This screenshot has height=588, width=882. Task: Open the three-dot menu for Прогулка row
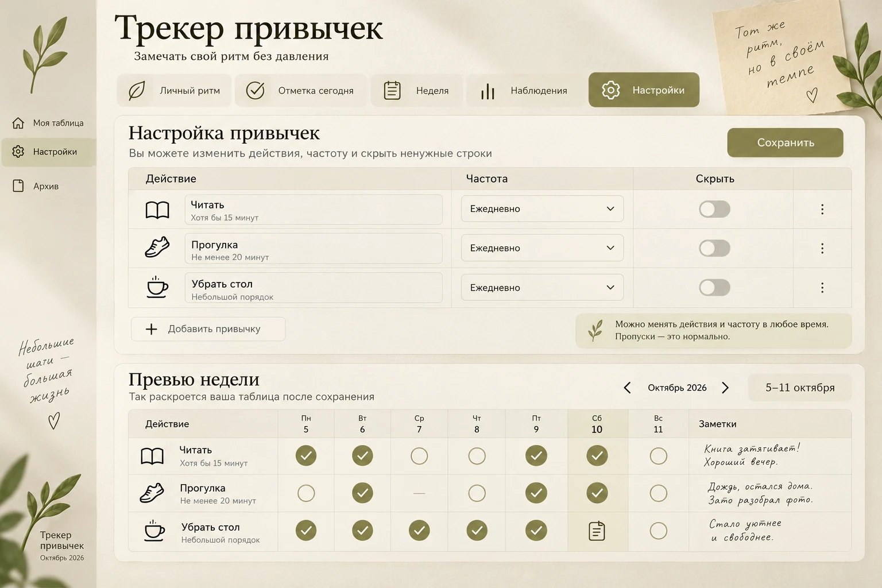pyautogui.click(x=822, y=248)
